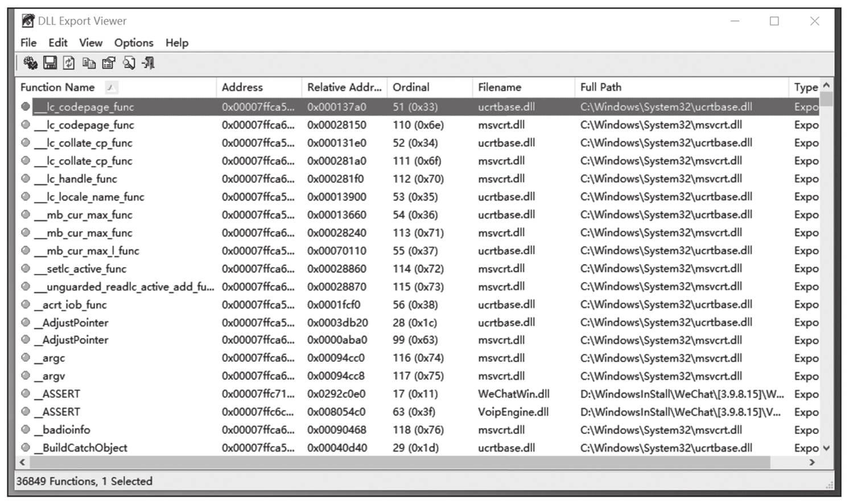Open the View menu
This screenshot has height=504, width=849.
pyautogui.click(x=91, y=43)
